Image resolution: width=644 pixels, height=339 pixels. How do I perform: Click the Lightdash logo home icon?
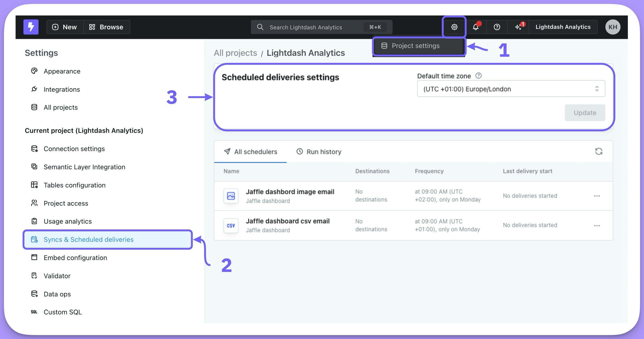pos(31,27)
